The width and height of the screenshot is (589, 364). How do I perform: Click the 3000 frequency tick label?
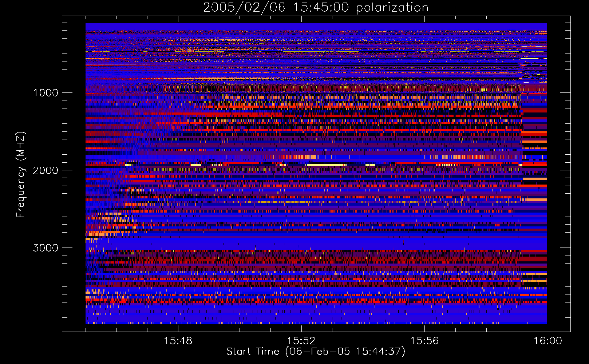click(x=46, y=248)
